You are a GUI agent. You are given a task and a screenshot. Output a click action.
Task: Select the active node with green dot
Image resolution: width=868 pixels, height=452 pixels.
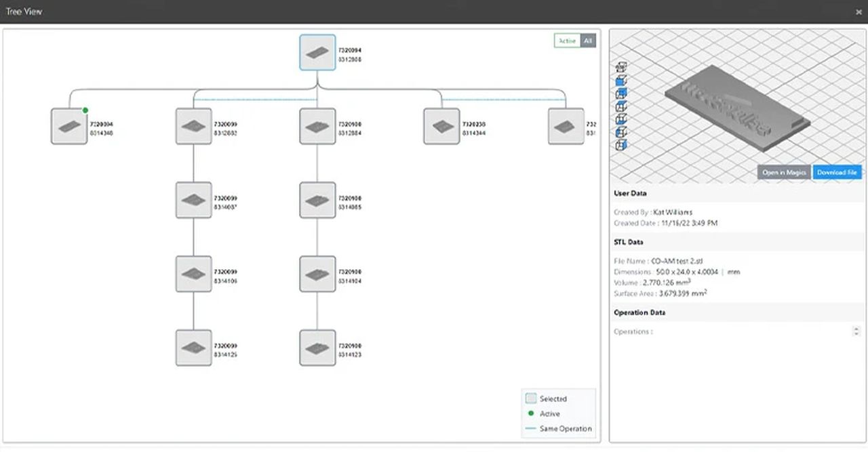tap(69, 126)
